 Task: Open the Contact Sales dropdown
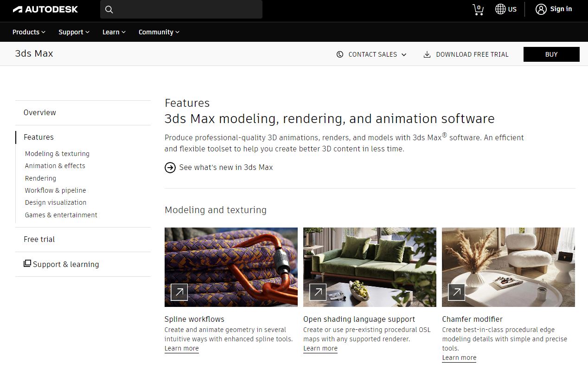(371, 54)
